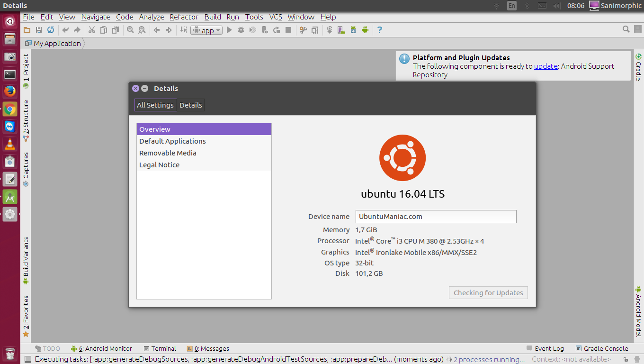Open the Sanimorphic session menu
This screenshot has height=364, width=644.
[x=615, y=6]
